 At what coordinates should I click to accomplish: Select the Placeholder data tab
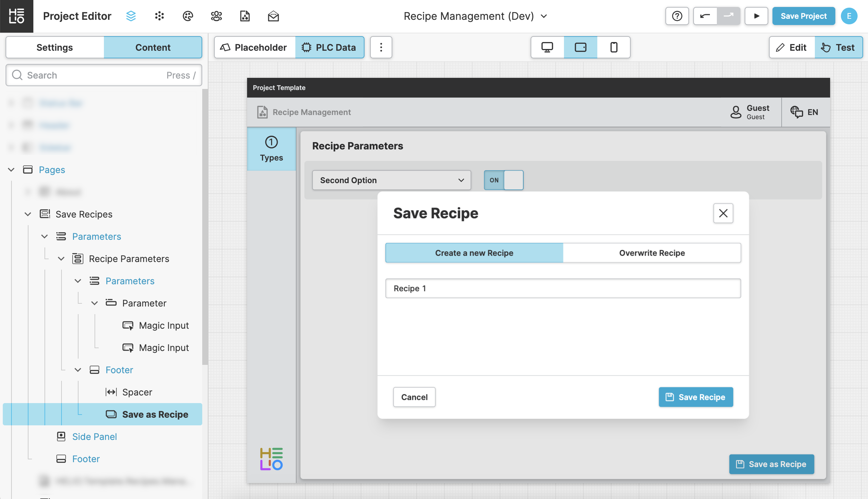[255, 47]
